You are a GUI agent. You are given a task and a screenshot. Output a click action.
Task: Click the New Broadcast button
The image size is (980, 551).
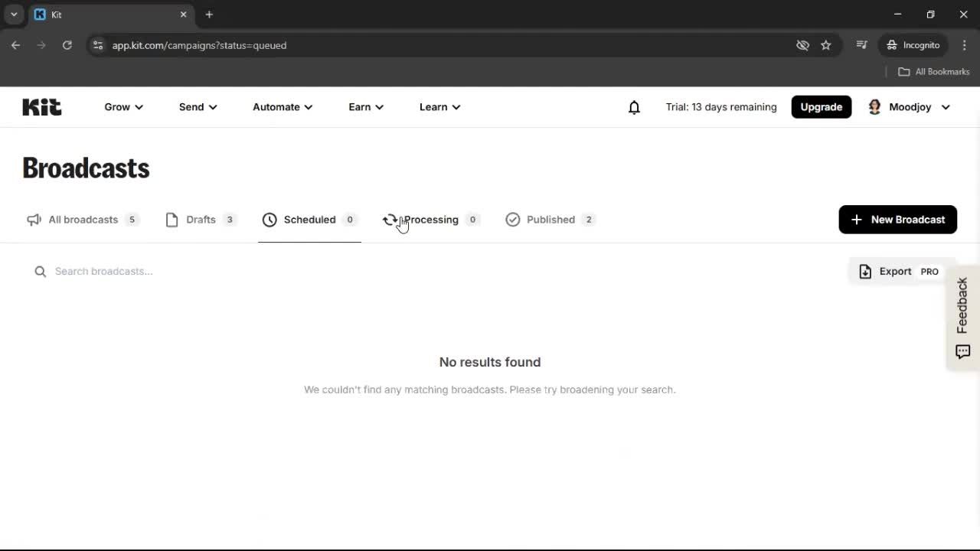point(897,220)
